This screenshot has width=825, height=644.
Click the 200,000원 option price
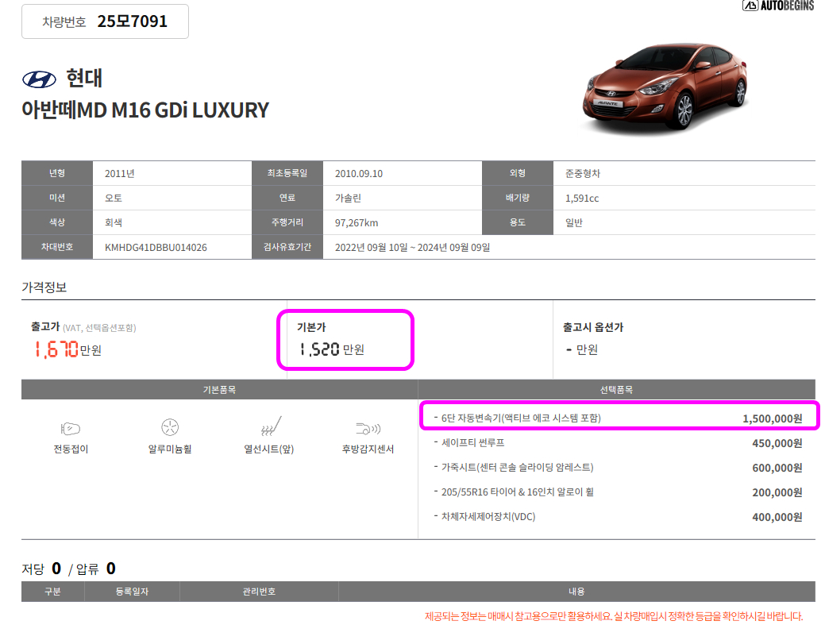777,493
